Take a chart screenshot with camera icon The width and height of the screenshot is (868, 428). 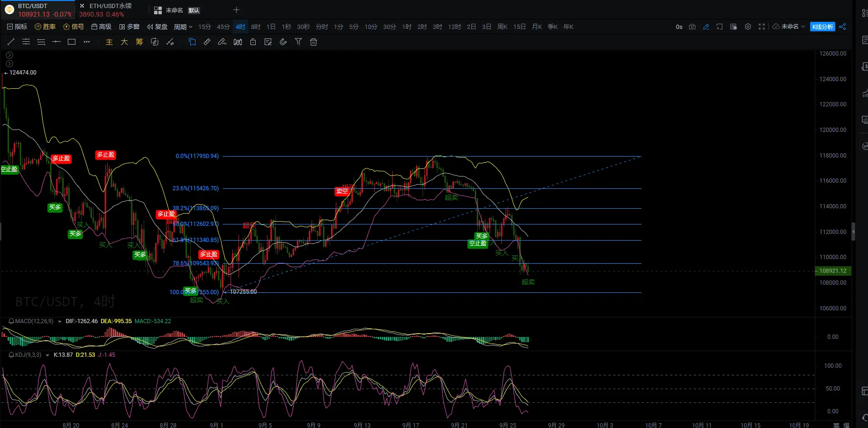(x=693, y=27)
